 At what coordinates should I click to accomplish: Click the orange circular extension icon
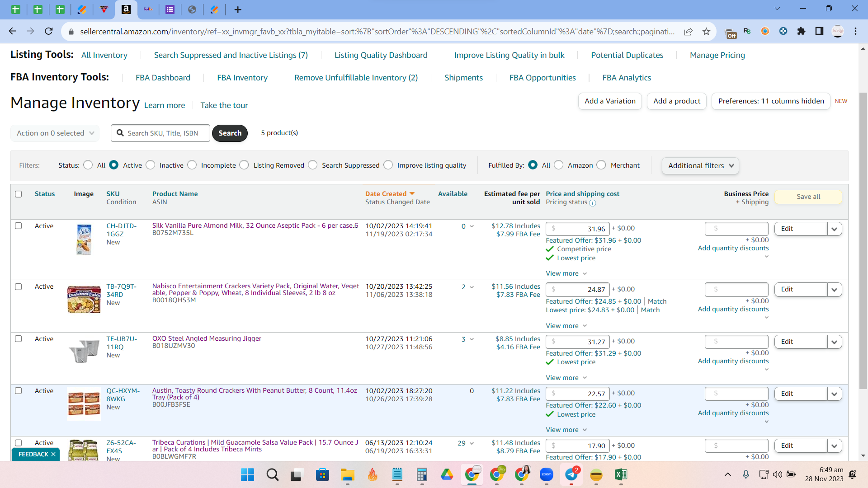click(765, 31)
